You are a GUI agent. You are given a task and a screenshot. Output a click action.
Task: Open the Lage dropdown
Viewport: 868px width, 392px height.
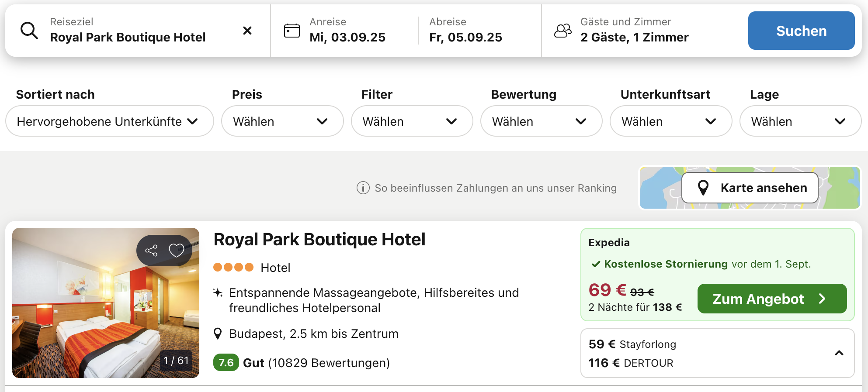[x=800, y=121]
